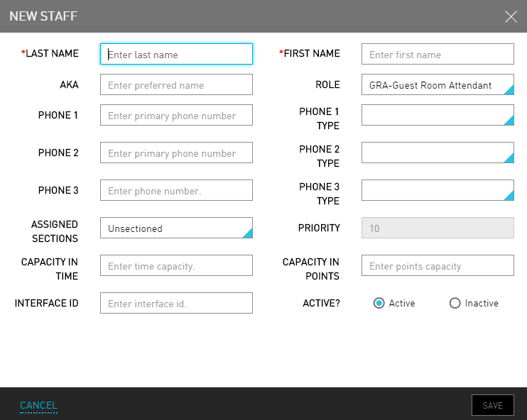Click the ACTIVE? label

(321, 303)
